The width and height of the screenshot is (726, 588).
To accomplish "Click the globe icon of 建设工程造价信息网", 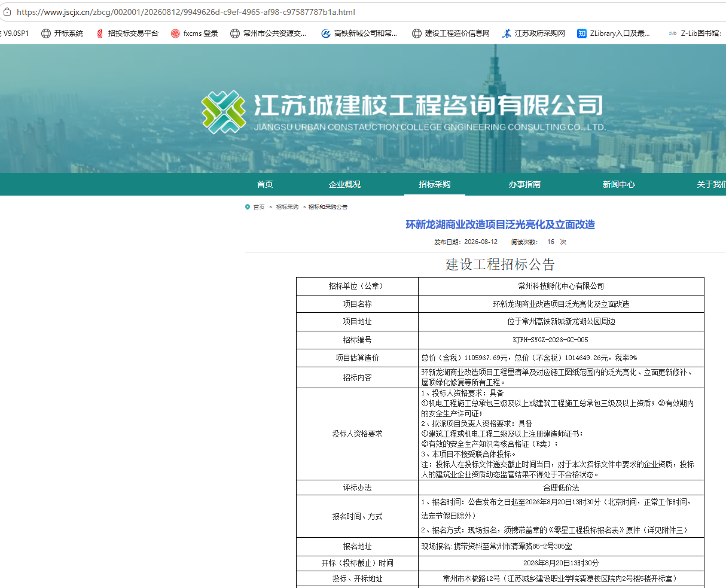I will 417,33.
